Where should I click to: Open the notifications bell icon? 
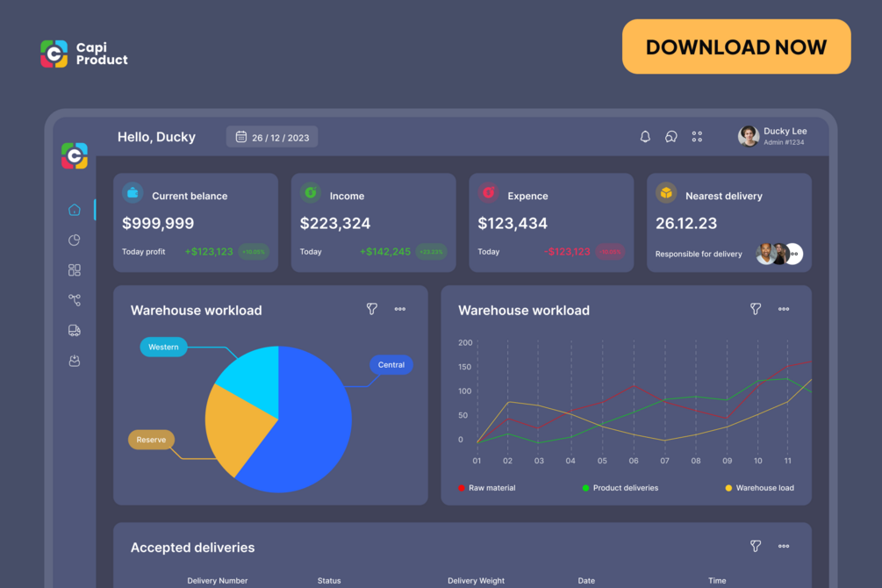click(645, 137)
